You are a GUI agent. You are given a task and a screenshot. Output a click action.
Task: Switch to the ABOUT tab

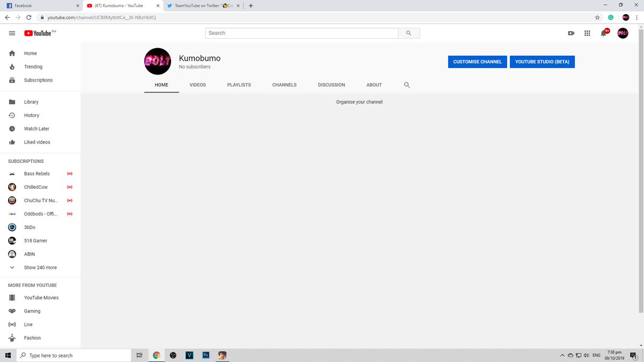click(374, 85)
